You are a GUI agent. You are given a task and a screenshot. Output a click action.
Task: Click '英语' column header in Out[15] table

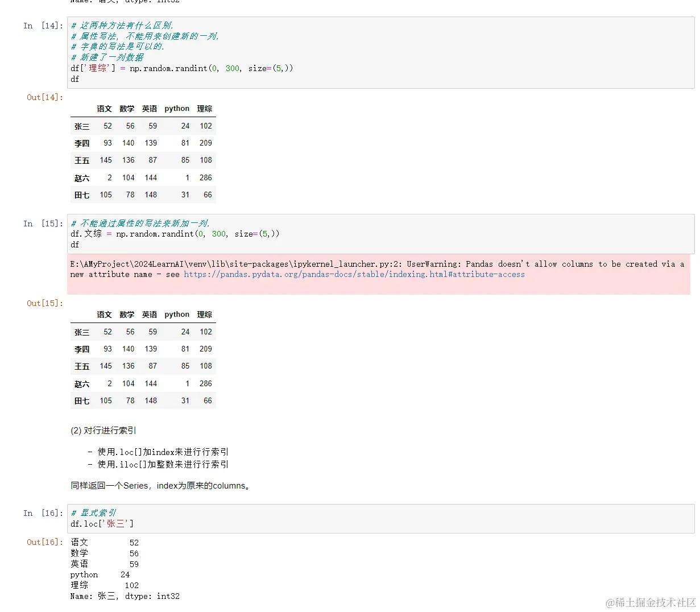150,315
